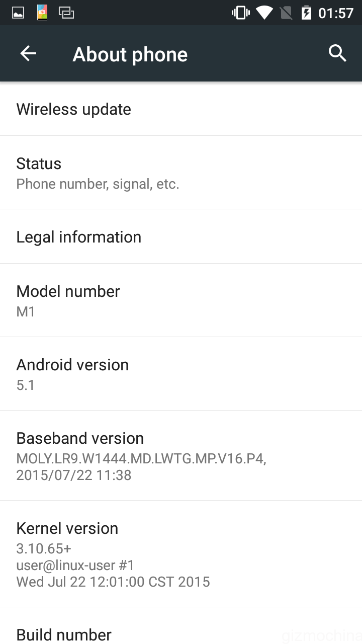Tap the Wi-Fi signal status icon

pyautogui.click(x=264, y=13)
